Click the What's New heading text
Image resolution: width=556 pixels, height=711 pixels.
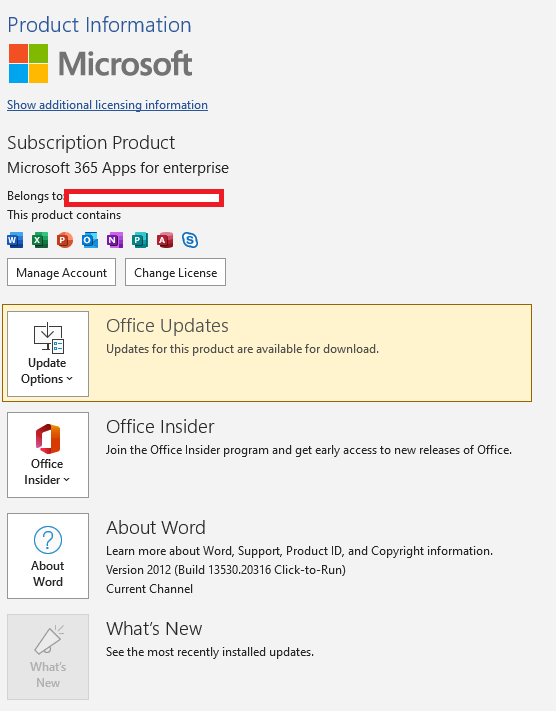[x=154, y=629]
